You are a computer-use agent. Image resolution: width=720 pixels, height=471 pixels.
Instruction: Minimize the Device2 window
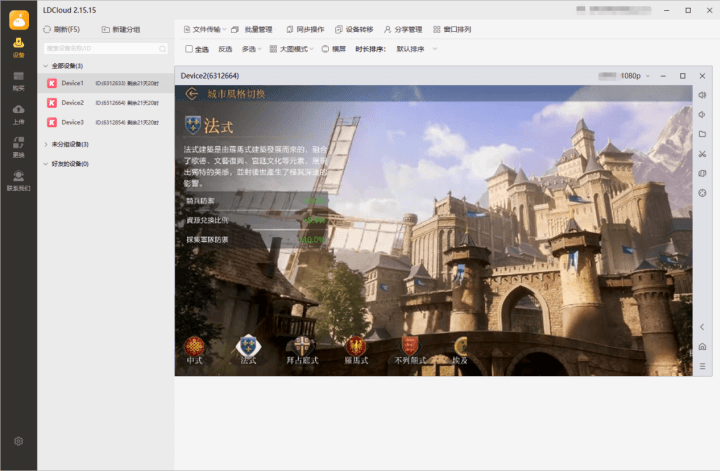663,76
